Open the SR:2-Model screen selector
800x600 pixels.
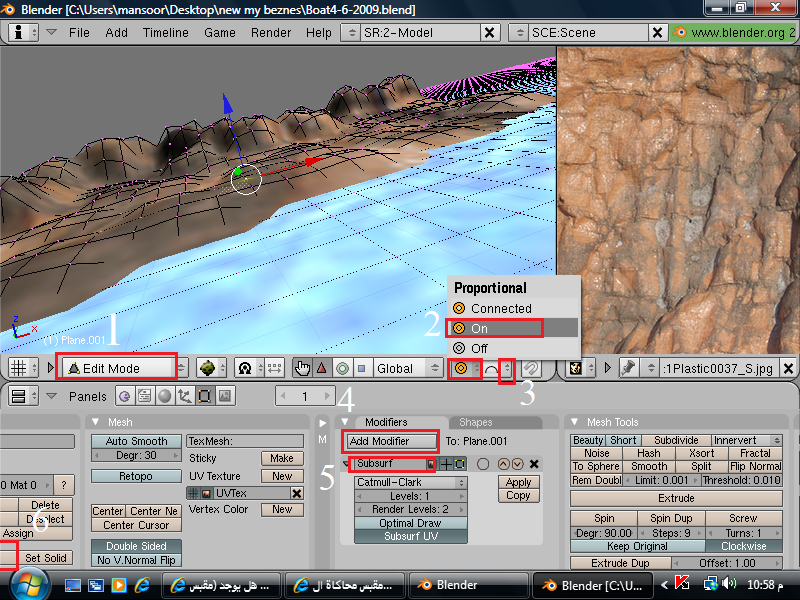(x=351, y=33)
